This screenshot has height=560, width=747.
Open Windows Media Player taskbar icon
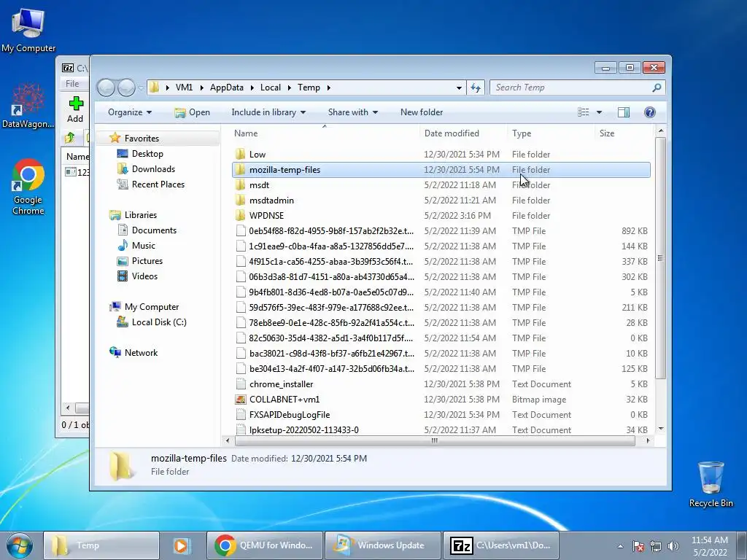tap(181, 545)
